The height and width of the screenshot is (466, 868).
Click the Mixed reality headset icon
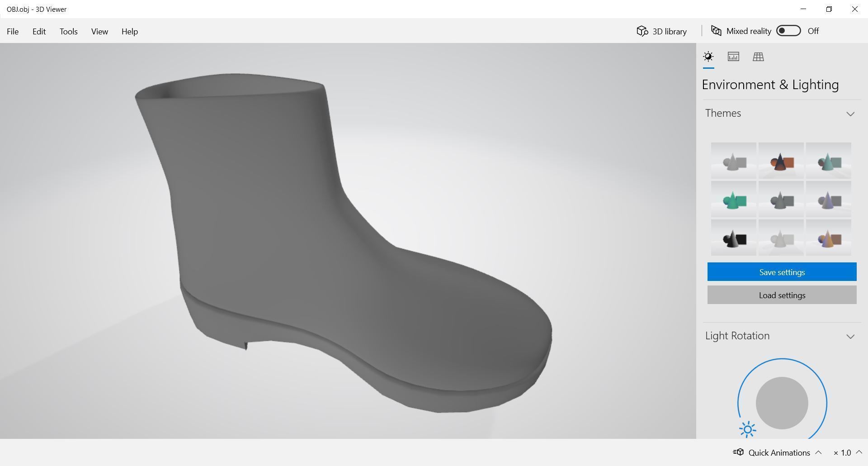point(716,31)
